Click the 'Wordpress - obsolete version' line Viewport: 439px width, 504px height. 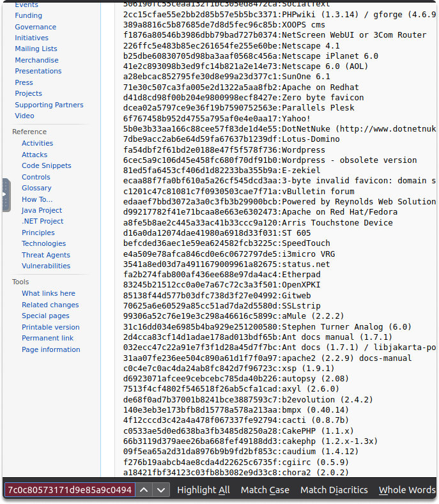(x=270, y=160)
